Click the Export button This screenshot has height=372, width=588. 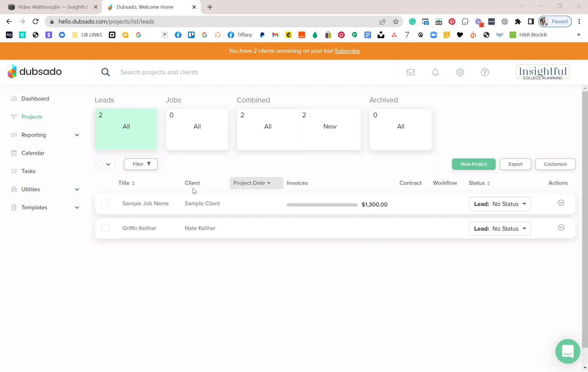tap(515, 164)
